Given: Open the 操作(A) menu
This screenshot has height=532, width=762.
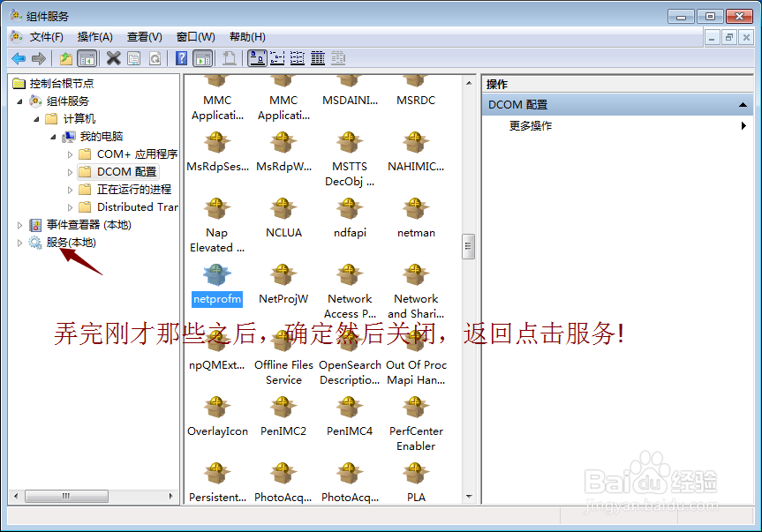Looking at the screenshot, I should point(95,37).
